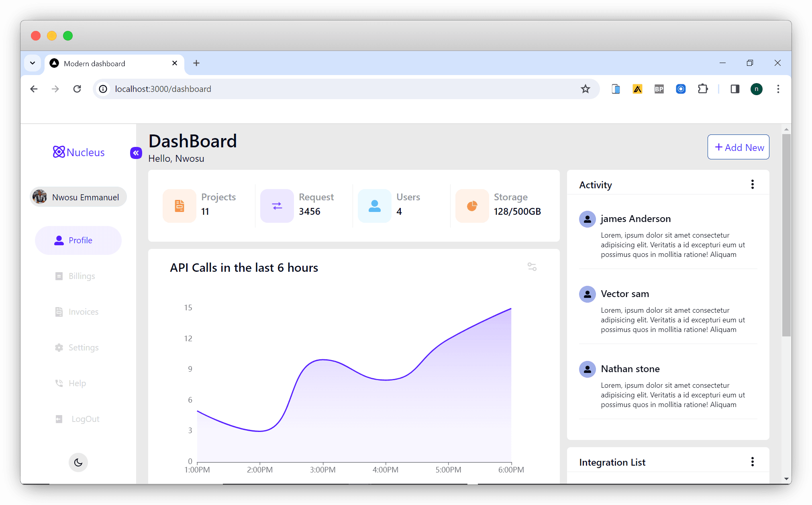This screenshot has width=812, height=505.
Task: View site information icon in address bar
Action: [x=103, y=89]
